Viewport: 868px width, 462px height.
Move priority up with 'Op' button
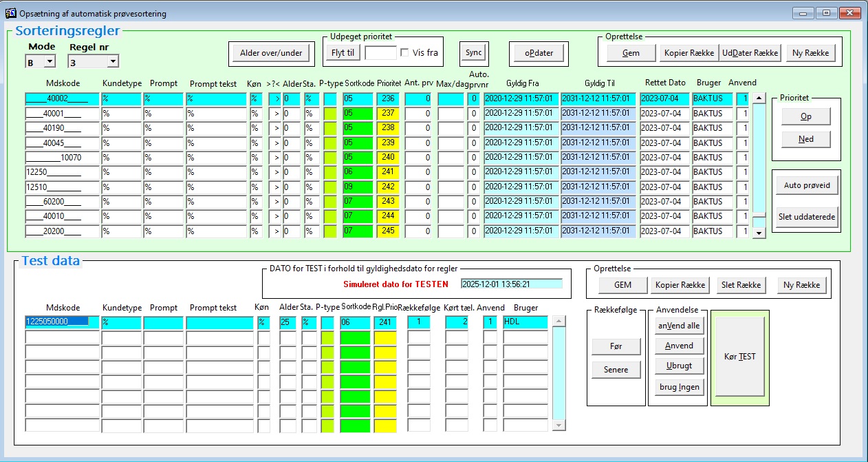point(805,116)
